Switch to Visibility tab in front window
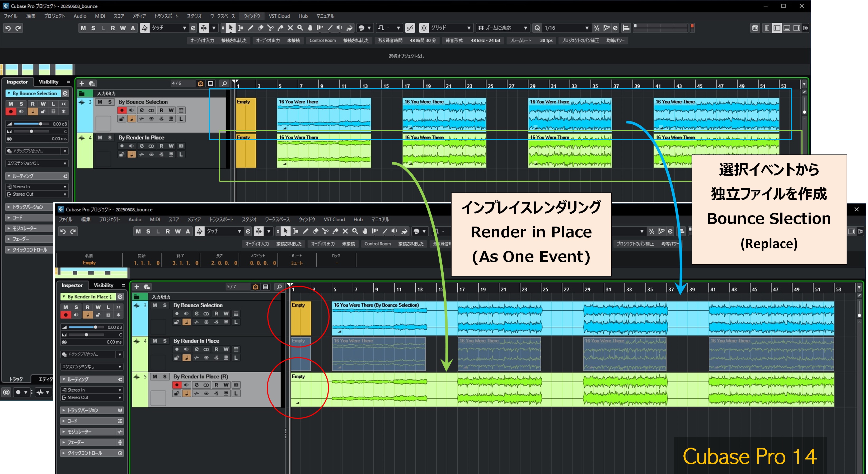 click(104, 285)
